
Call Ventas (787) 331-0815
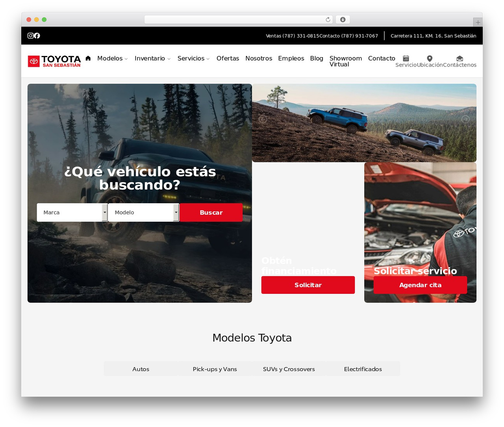[x=293, y=36]
